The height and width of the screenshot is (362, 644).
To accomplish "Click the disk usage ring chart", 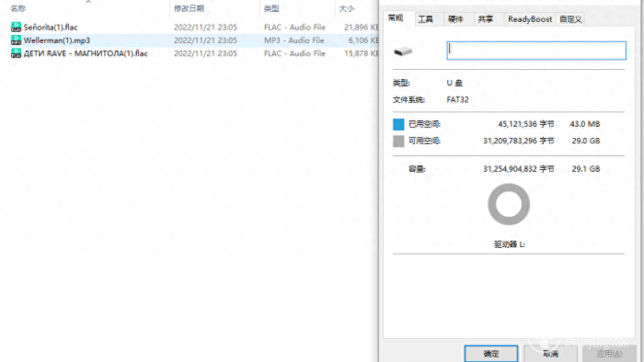I will pos(509,204).
